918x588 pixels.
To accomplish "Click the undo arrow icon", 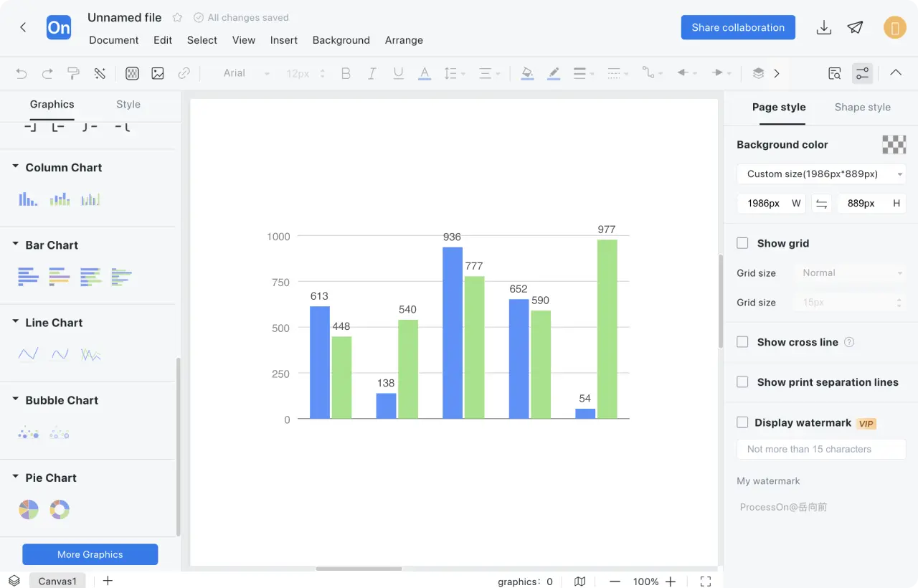I will (x=22, y=73).
